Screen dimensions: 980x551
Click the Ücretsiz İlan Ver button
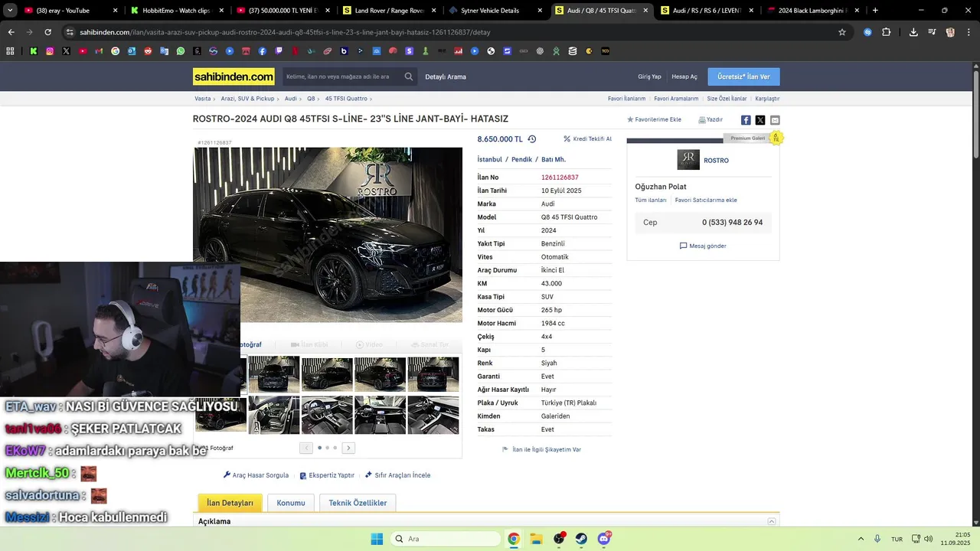744,77
